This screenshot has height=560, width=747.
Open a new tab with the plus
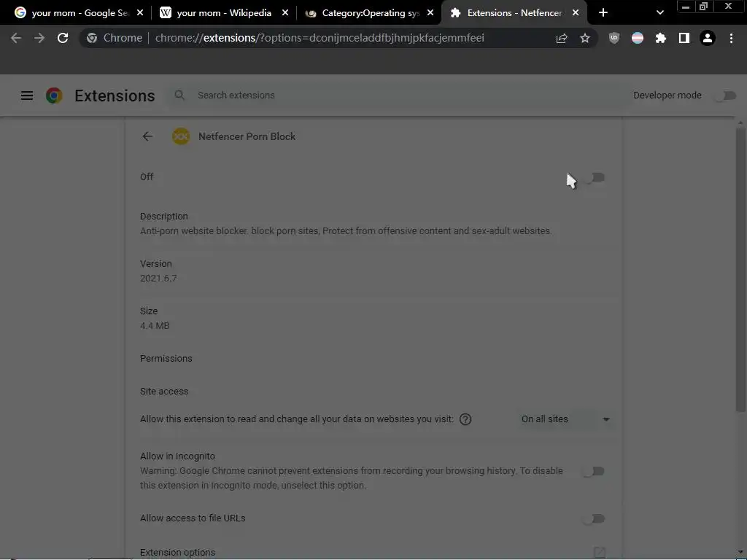point(603,13)
